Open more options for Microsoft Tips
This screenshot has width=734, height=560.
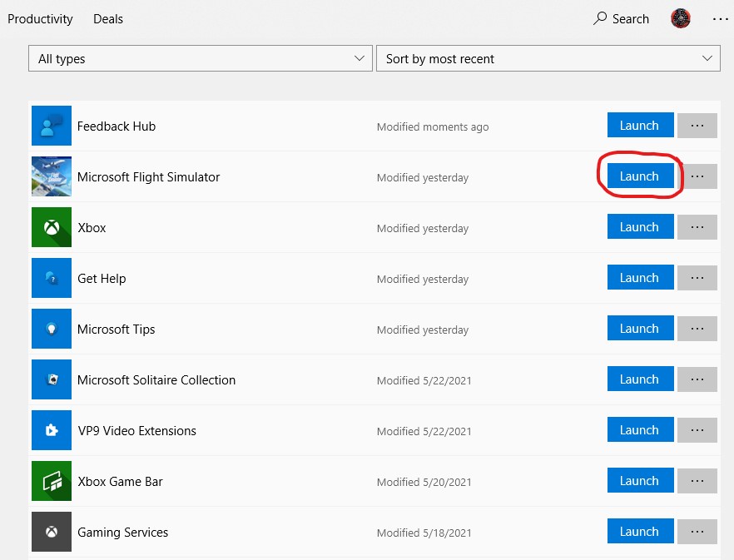697,328
